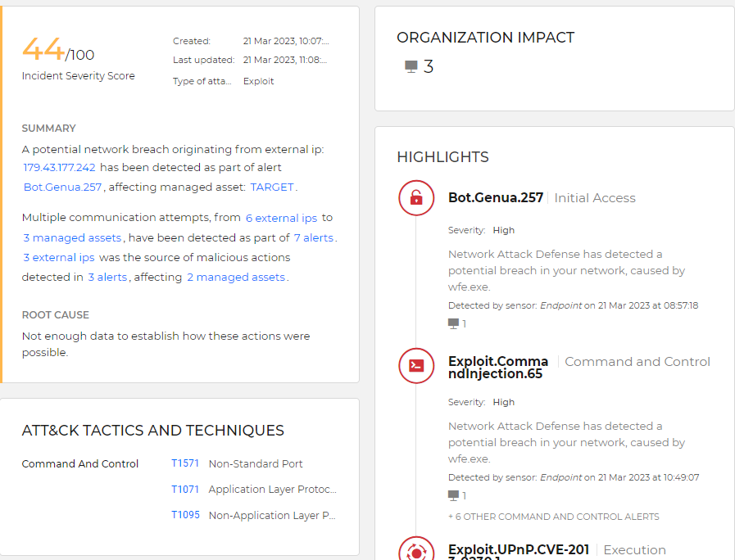Open technique T1095 Non-Application Layer Protocol
The image size is (735, 560).
pyautogui.click(x=185, y=516)
